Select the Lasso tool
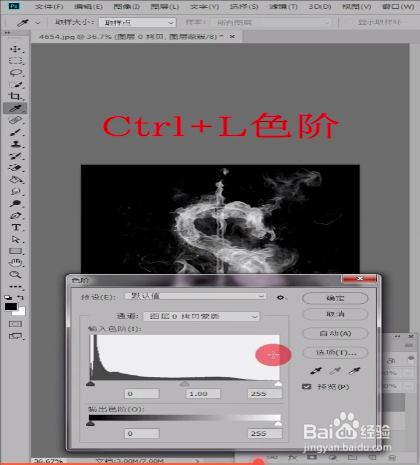This screenshot has height=465, width=420. [x=15, y=73]
